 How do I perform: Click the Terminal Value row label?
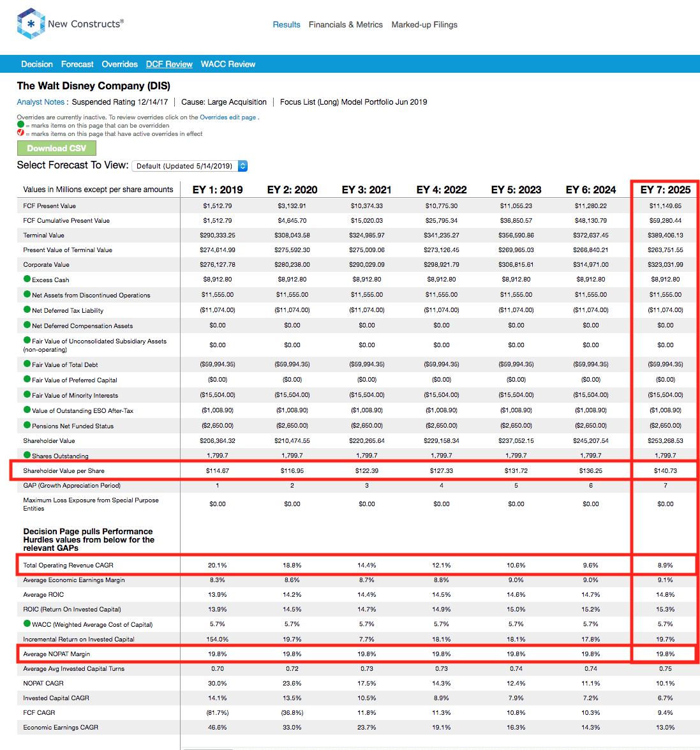43,236
